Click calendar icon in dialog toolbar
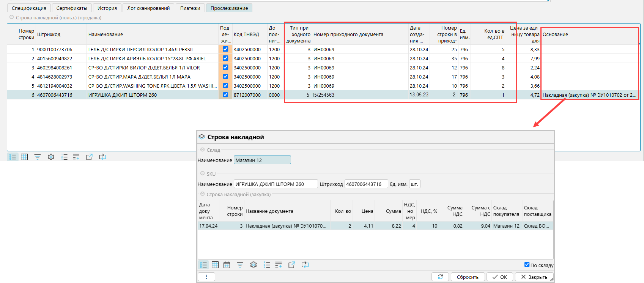 [x=227, y=265]
